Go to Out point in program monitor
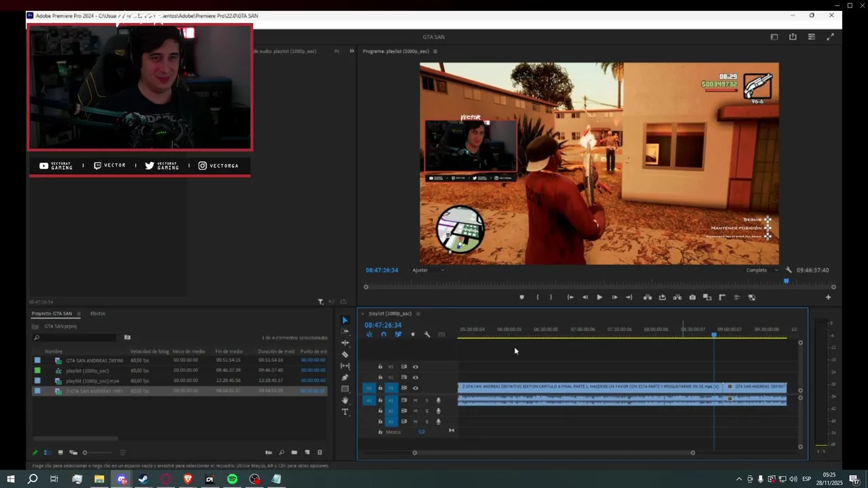Image resolution: width=868 pixels, height=488 pixels. tap(629, 298)
